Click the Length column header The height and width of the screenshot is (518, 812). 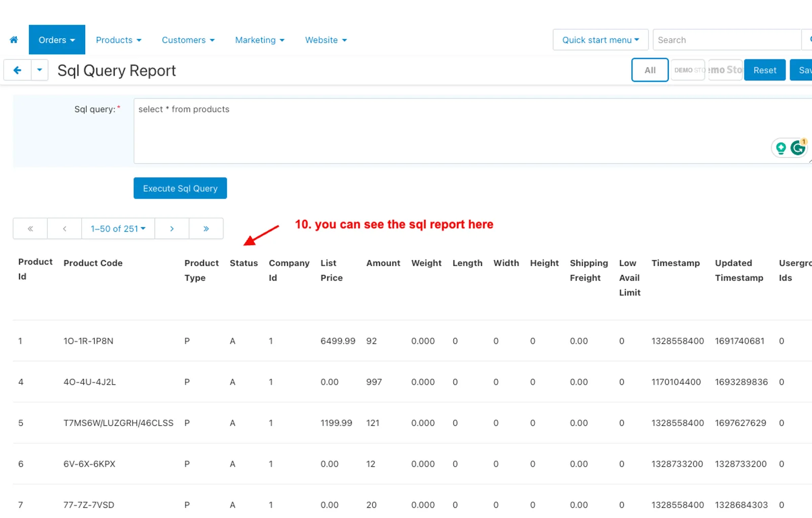(x=467, y=263)
